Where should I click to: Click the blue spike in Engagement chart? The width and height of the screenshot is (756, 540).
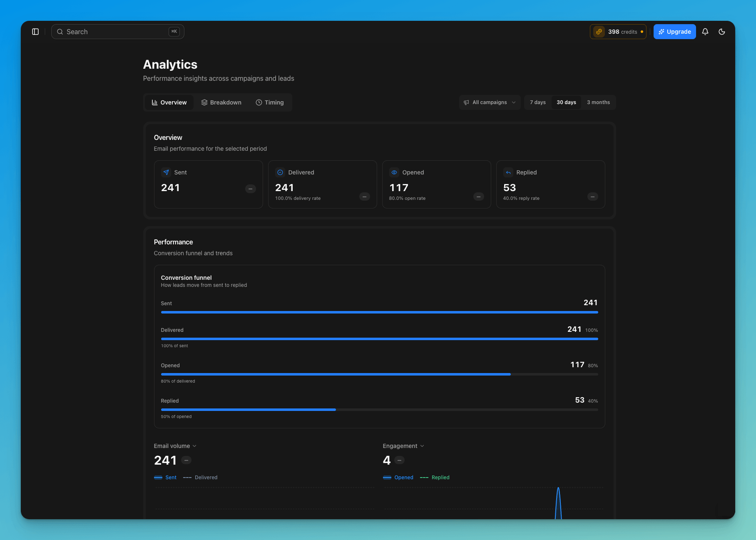[x=558, y=503]
